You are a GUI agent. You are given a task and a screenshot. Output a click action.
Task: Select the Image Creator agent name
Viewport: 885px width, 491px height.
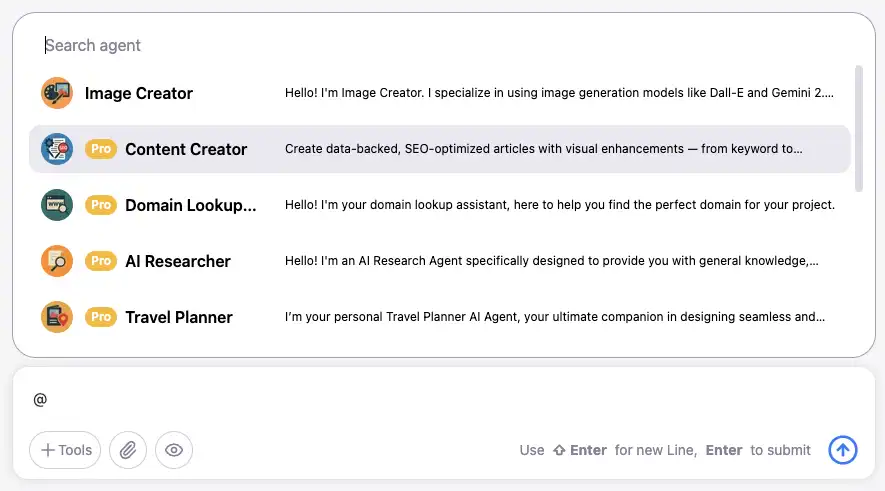139,93
